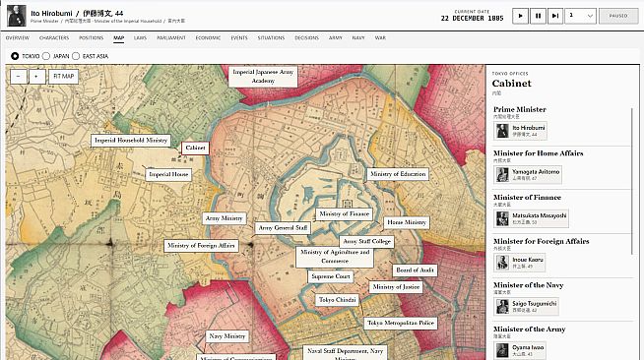Open the Economic tab

(x=208, y=37)
